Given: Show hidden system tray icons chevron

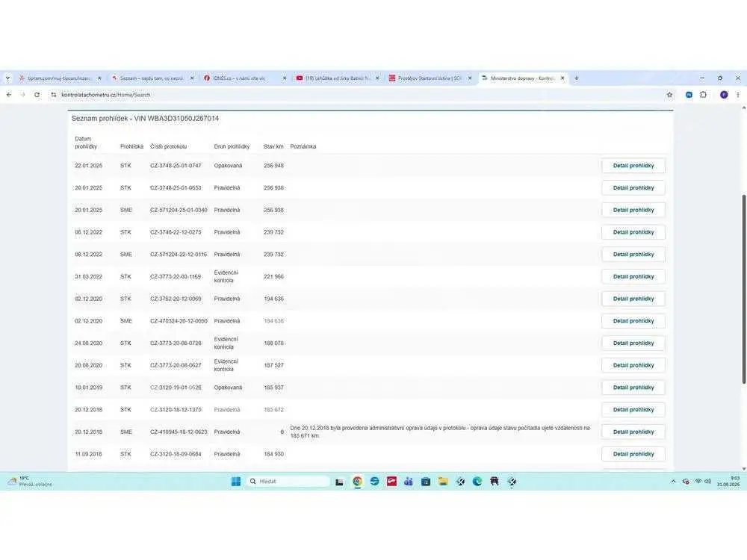Looking at the screenshot, I should (673, 482).
